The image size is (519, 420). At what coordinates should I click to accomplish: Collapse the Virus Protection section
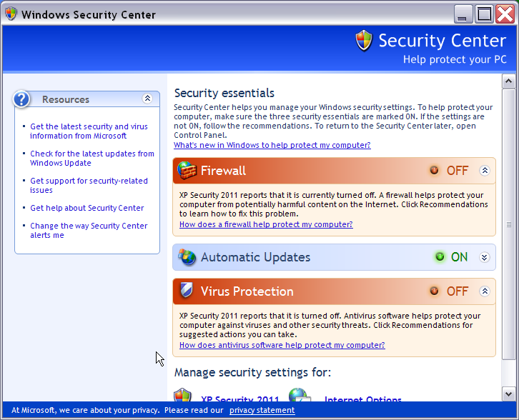tap(485, 291)
